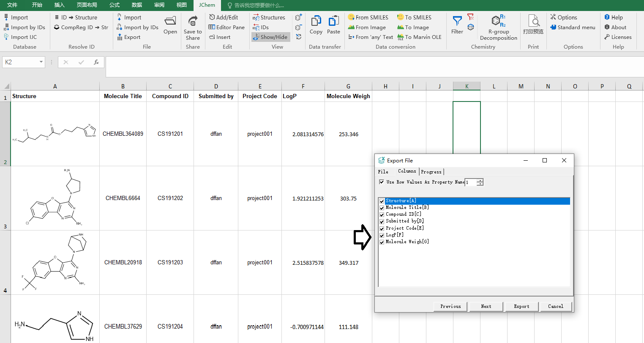
Task: Cancel the Export File dialog
Action: (x=556, y=306)
